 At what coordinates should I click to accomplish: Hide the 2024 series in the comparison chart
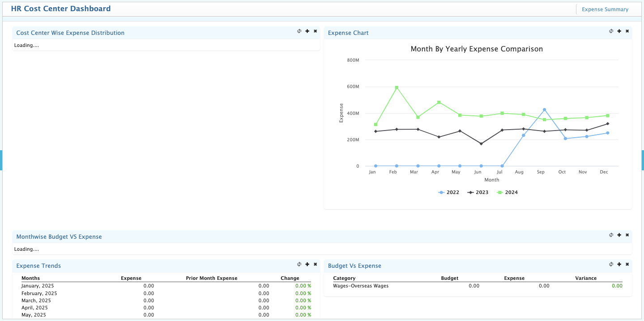pyautogui.click(x=511, y=192)
